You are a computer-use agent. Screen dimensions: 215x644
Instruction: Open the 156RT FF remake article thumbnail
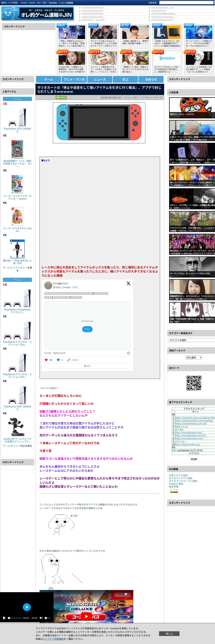(199, 32)
